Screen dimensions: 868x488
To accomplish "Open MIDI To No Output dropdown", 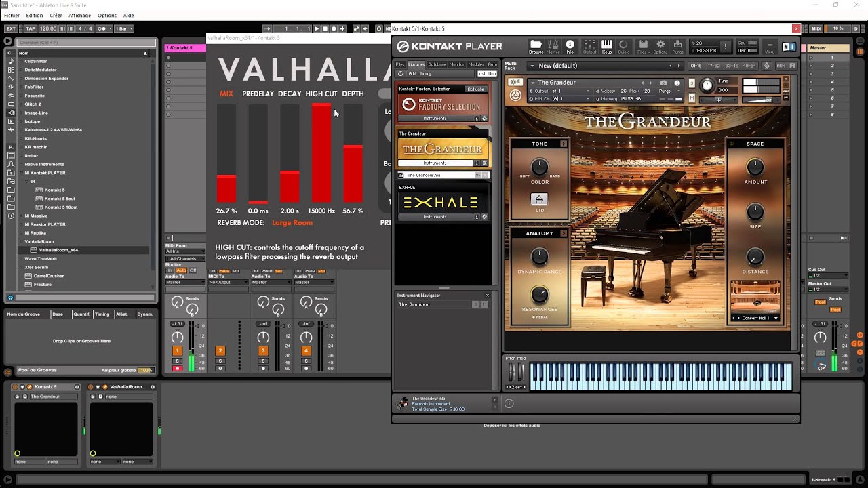I will 228,282.
